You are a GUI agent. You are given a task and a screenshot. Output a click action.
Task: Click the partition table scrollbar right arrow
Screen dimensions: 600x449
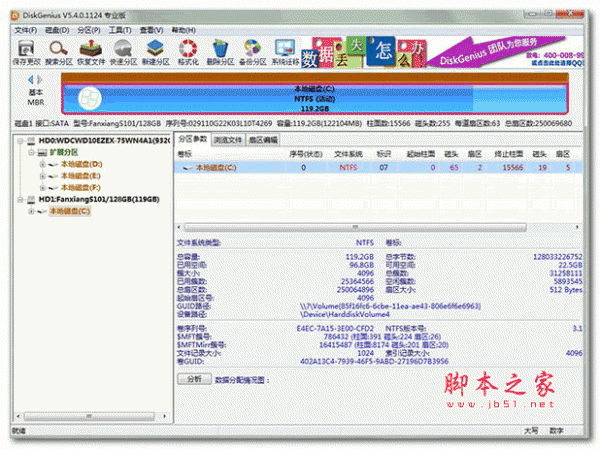pyautogui.click(x=577, y=227)
